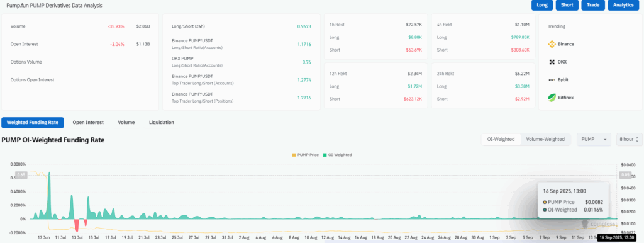This screenshot has height=243, width=644.
Task: Click the Binance accounts ratio 1.1716
Action: click(304, 44)
